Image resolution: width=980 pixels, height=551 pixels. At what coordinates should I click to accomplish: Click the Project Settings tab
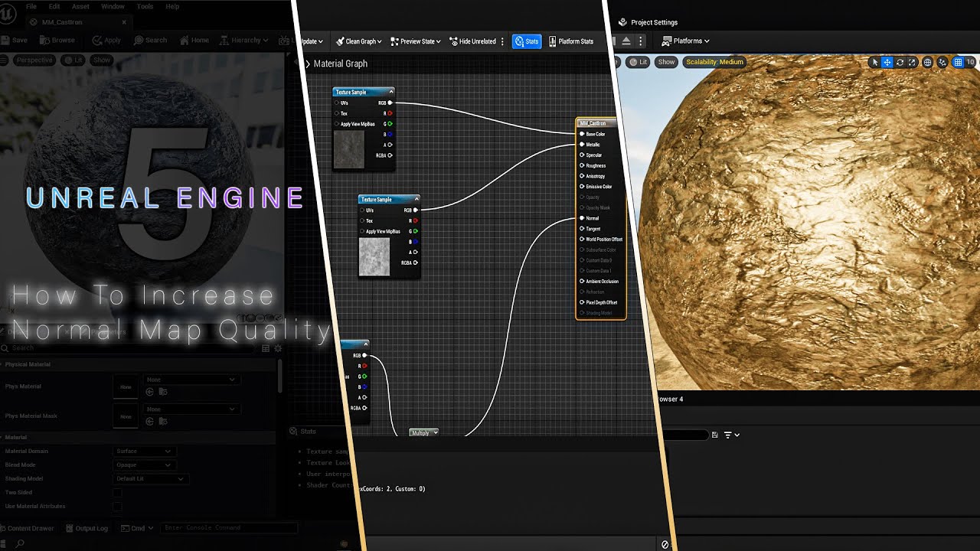648,22
